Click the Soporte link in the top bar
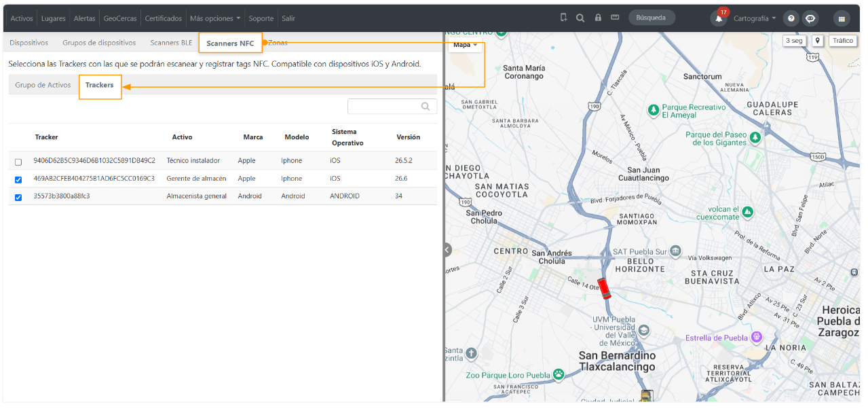The width and height of the screenshot is (868, 413). [x=261, y=18]
